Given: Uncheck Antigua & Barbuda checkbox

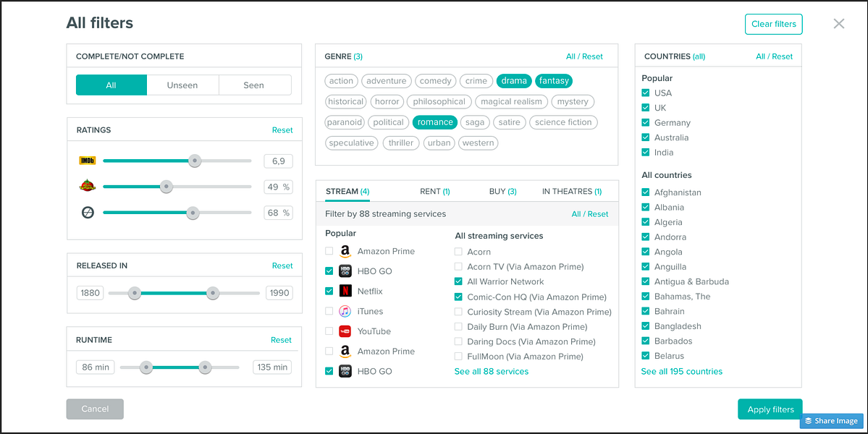Looking at the screenshot, I should pos(646,281).
